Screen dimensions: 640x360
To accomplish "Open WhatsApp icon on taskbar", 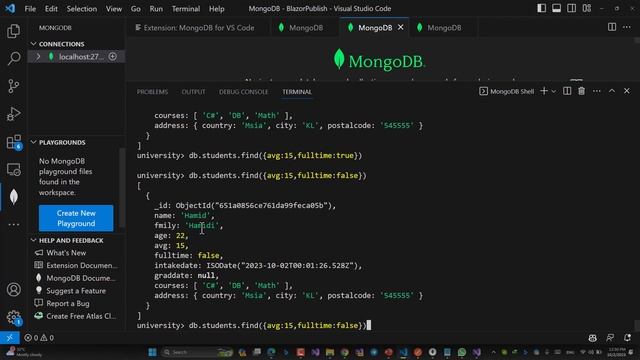I will click(x=462, y=352).
